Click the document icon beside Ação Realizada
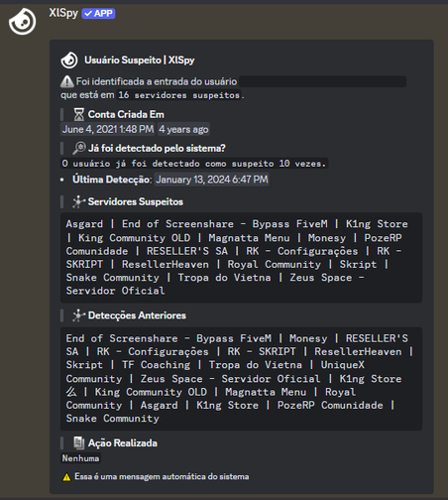448x500 pixels. (x=79, y=443)
